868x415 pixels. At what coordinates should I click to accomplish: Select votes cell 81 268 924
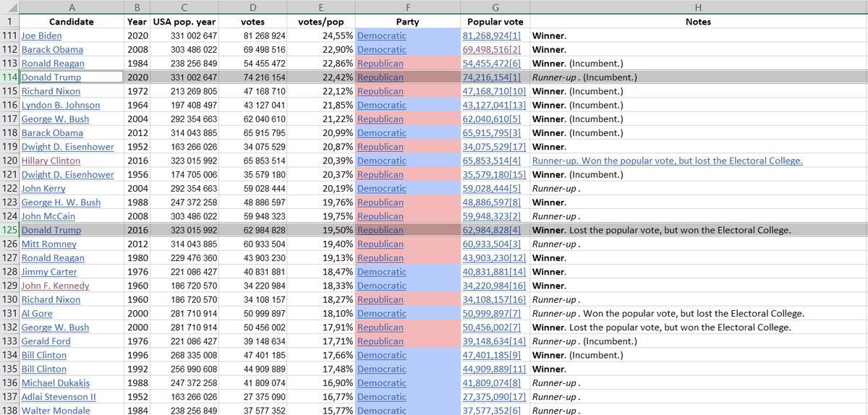point(252,35)
